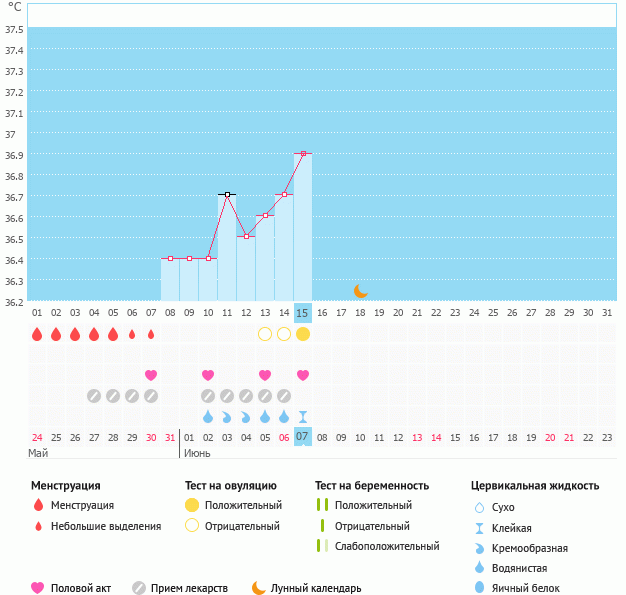Click the orange moon icon on the chart
Image resolution: width=626 pixels, height=595 pixels.
pos(360,290)
